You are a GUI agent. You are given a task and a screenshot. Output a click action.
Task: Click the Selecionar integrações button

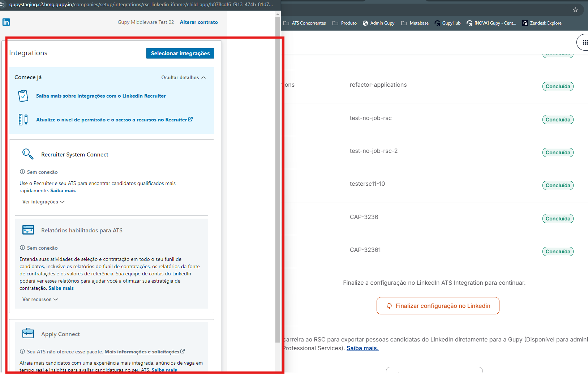[180, 53]
